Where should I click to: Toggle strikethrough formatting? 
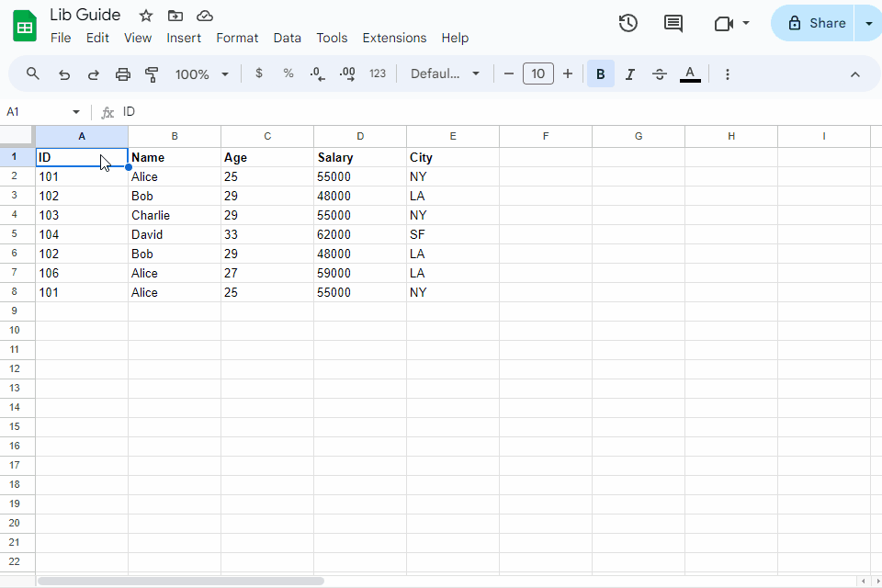tap(660, 73)
